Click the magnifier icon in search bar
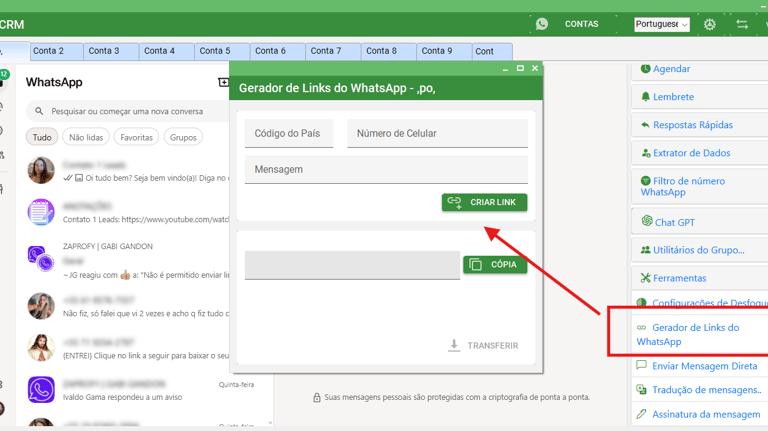This screenshot has height=431, width=768. (39, 111)
